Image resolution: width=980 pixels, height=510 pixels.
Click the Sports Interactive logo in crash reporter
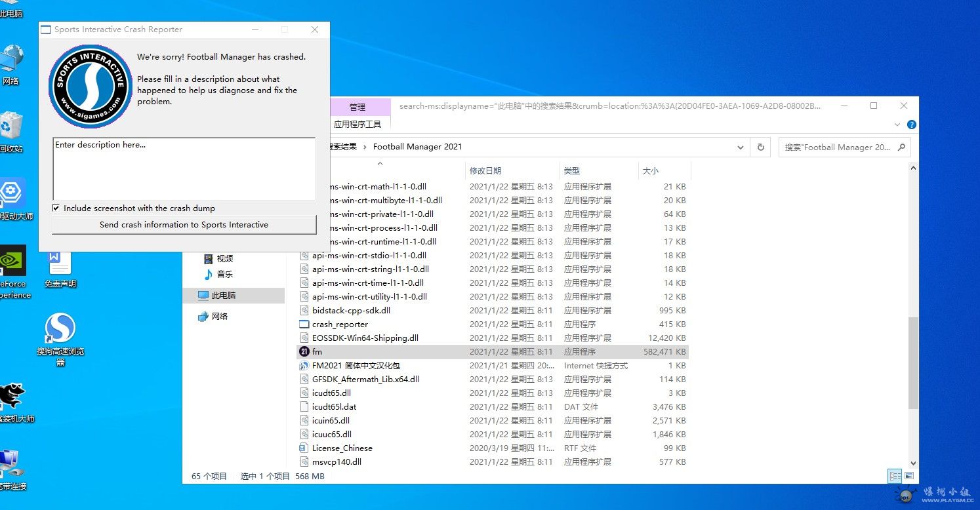click(x=91, y=86)
